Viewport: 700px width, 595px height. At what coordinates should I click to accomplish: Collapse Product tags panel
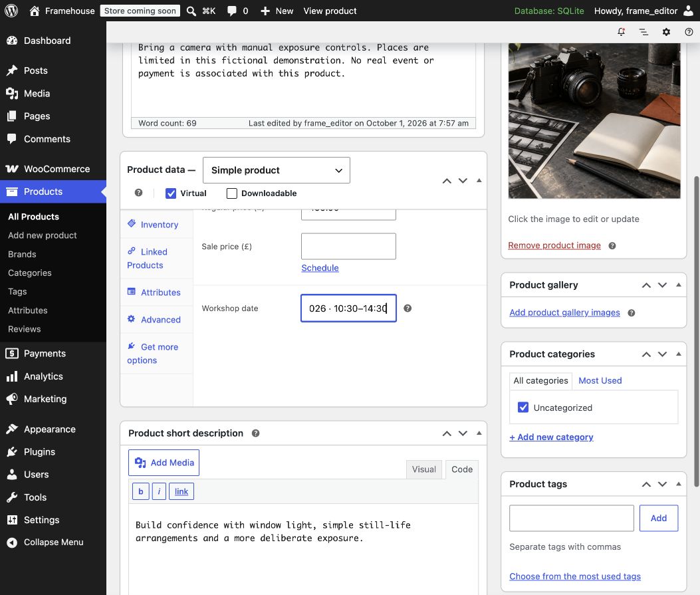click(679, 484)
